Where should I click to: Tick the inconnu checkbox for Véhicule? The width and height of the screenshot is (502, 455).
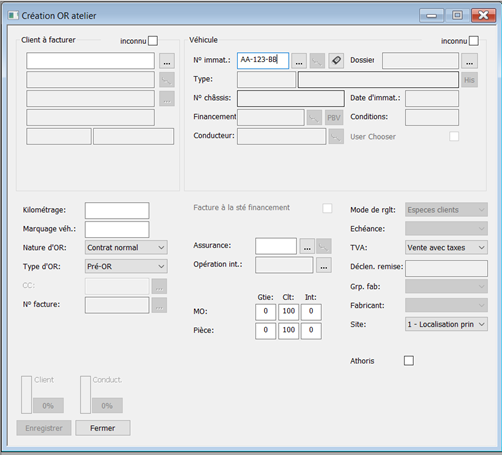pos(474,41)
